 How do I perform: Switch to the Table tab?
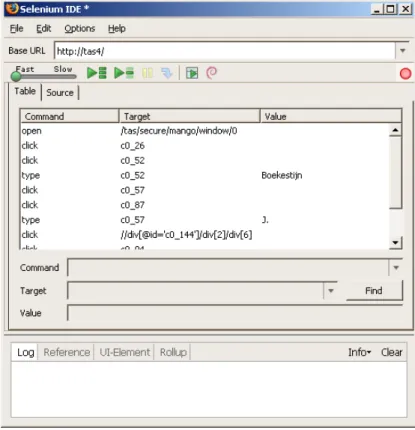[25, 91]
